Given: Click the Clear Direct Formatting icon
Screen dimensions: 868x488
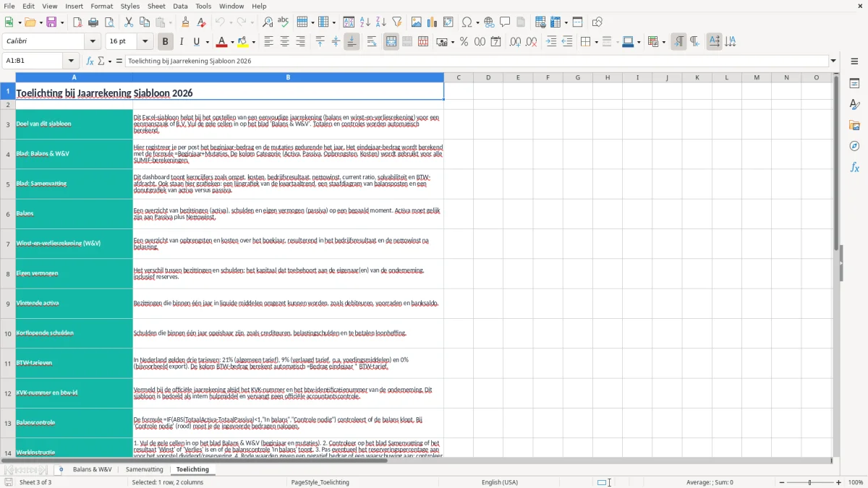Looking at the screenshot, I should (x=201, y=22).
